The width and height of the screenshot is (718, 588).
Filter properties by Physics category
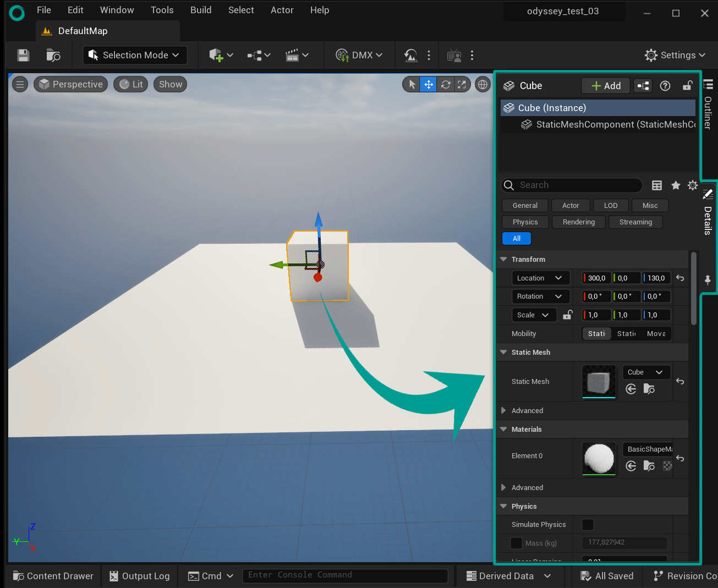(x=525, y=222)
